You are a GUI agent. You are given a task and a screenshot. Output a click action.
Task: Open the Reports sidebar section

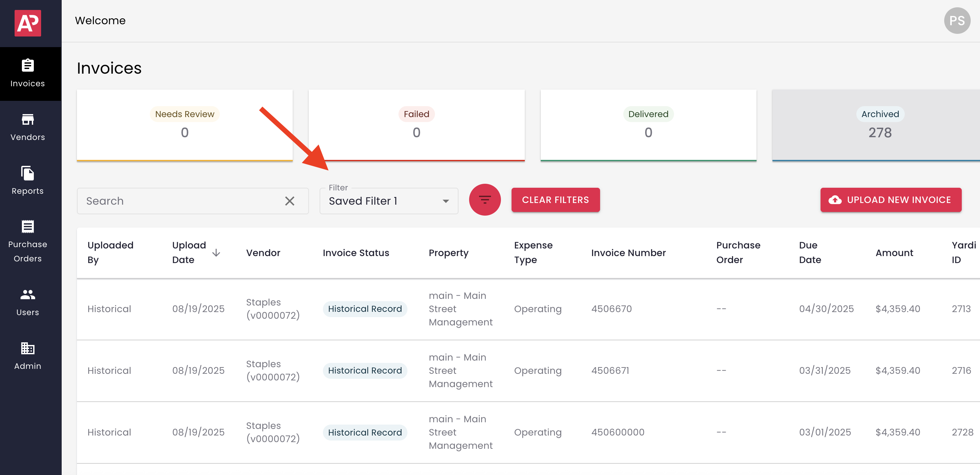28,181
